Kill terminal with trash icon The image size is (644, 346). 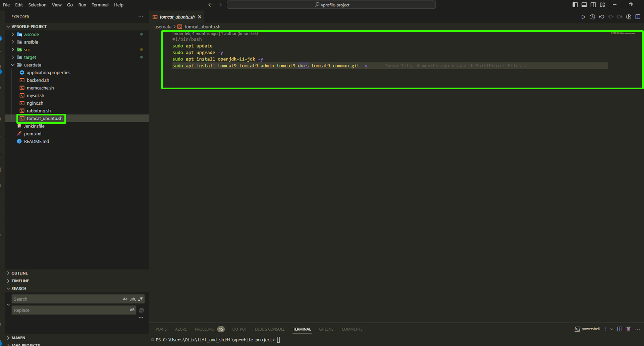(x=629, y=329)
